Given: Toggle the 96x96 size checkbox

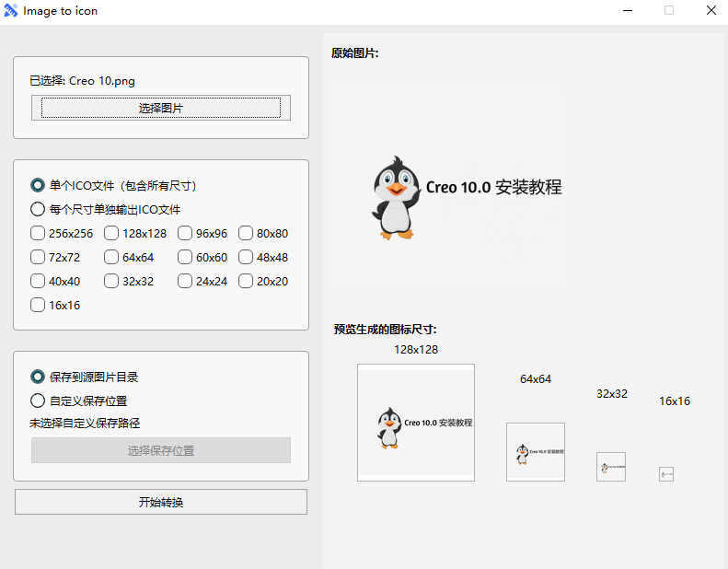Looking at the screenshot, I should 185,233.
